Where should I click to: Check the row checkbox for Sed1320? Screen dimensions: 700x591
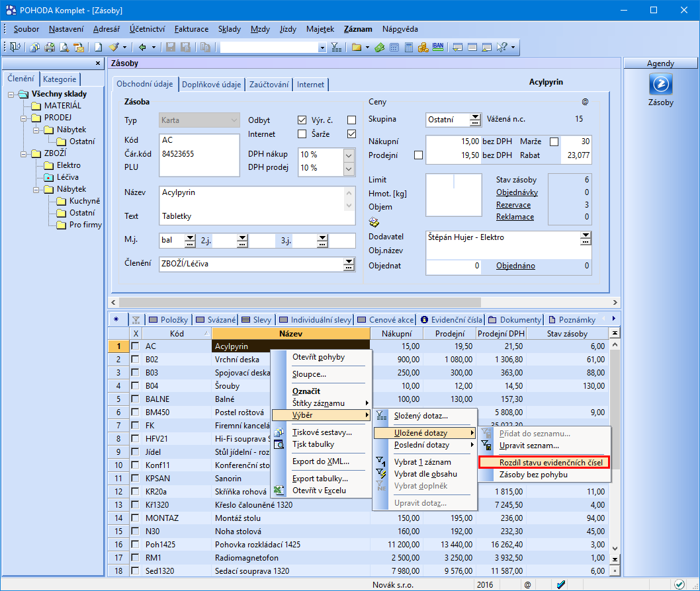pos(135,571)
